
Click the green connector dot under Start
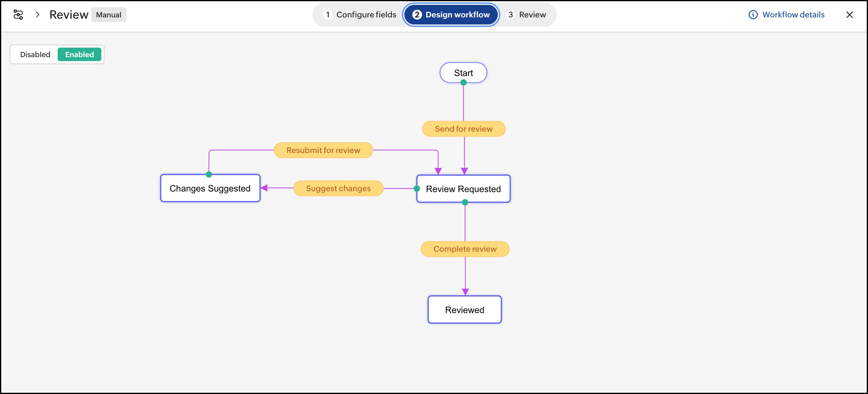click(463, 82)
